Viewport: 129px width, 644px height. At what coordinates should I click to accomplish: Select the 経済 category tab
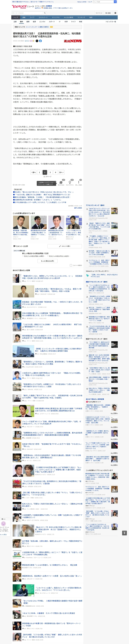click(34, 22)
